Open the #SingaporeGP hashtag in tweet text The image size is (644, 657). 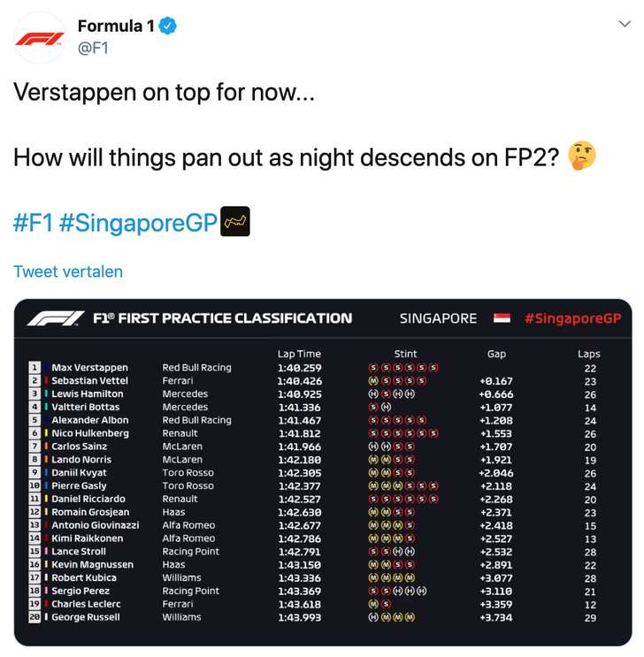pos(138,222)
